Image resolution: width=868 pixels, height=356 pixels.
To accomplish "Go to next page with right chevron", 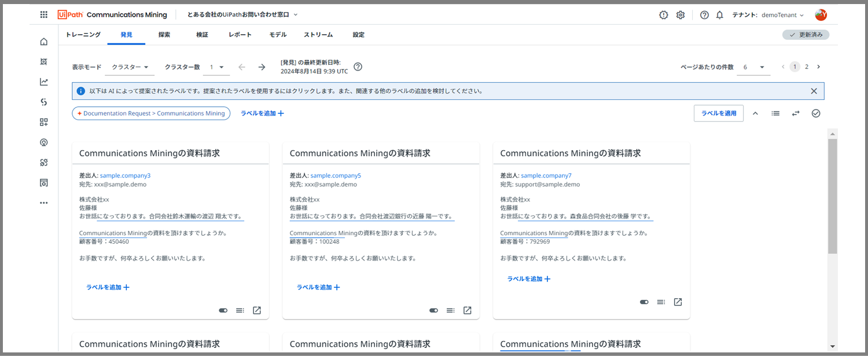I will (x=818, y=67).
